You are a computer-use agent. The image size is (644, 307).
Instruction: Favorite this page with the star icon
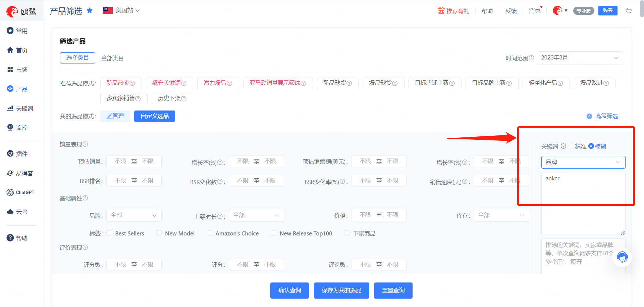pos(90,10)
